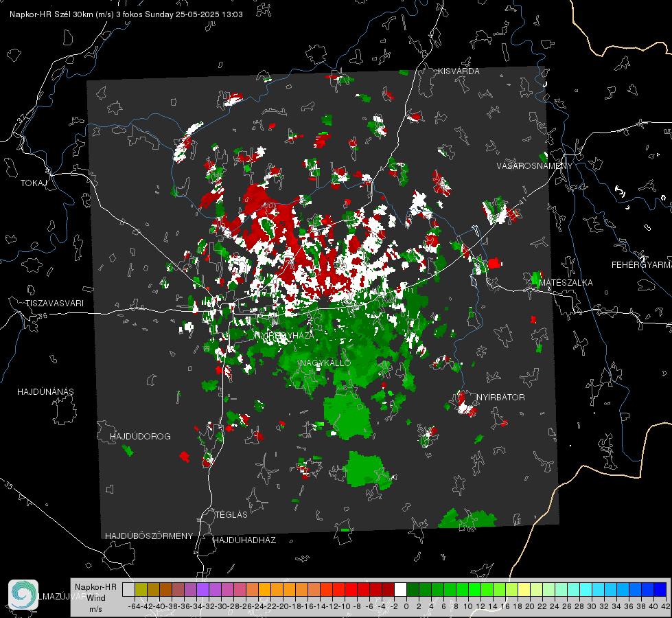672x618 pixels.
Task: Click the HAJDÚDOROG town label
Action: point(140,437)
